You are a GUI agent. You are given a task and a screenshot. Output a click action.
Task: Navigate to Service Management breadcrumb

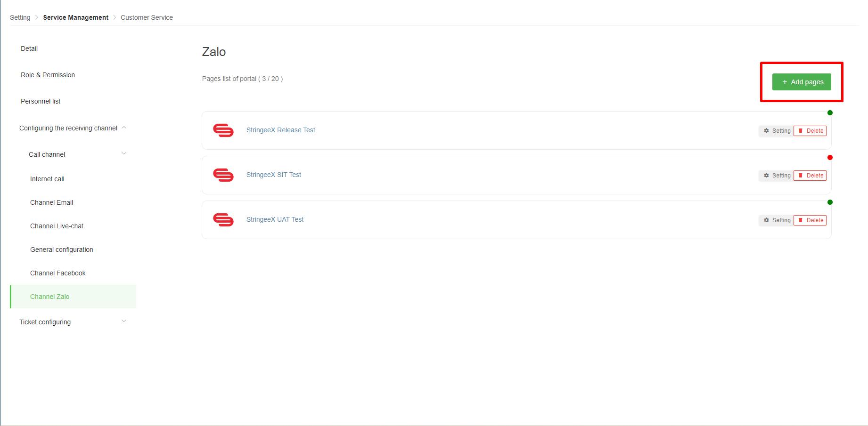(x=76, y=17)
